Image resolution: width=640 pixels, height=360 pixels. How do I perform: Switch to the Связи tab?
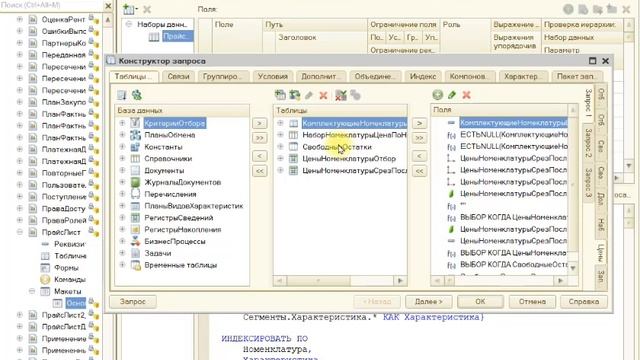178,76
